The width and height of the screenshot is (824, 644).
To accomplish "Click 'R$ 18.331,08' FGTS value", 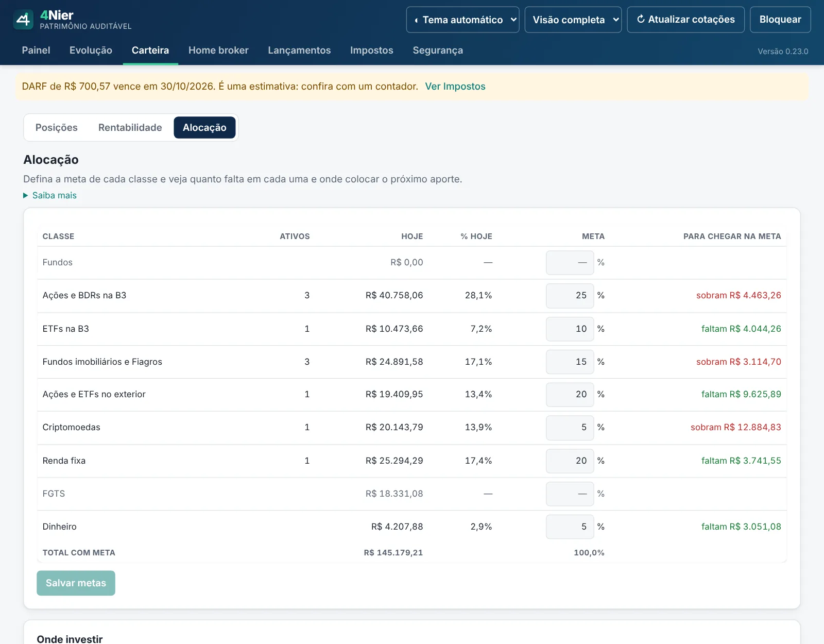I will point(394,494).
